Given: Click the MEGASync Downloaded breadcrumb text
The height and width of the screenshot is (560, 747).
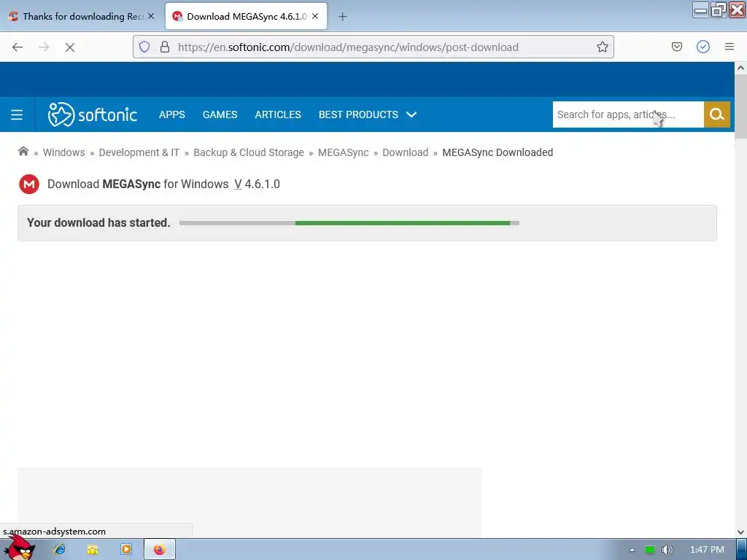Looking at the screenshot, I should [498, 152].
